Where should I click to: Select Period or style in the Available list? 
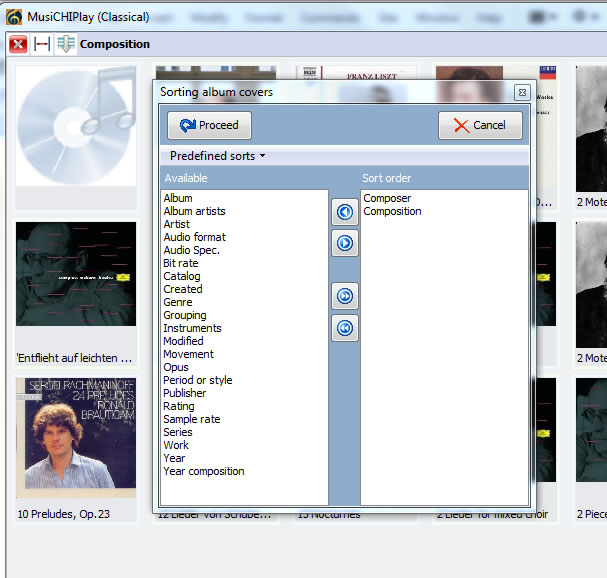[x=197, y=380]
